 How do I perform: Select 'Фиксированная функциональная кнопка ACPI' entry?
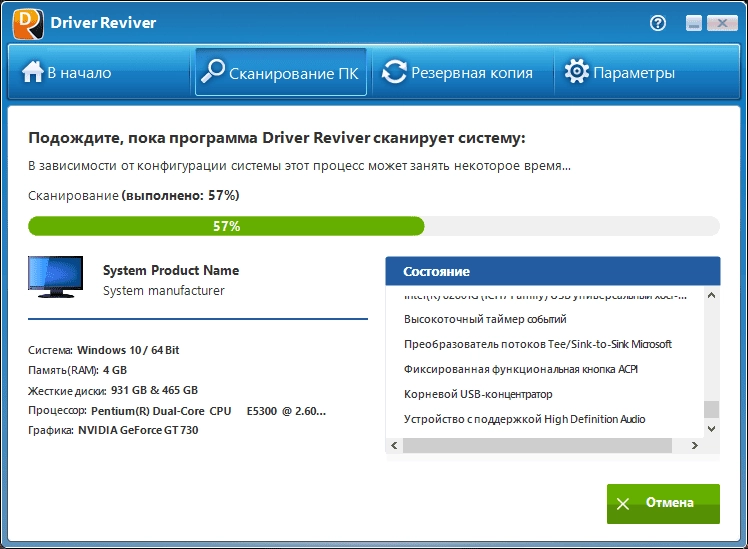pyautogui.click(x=520, y=369)
